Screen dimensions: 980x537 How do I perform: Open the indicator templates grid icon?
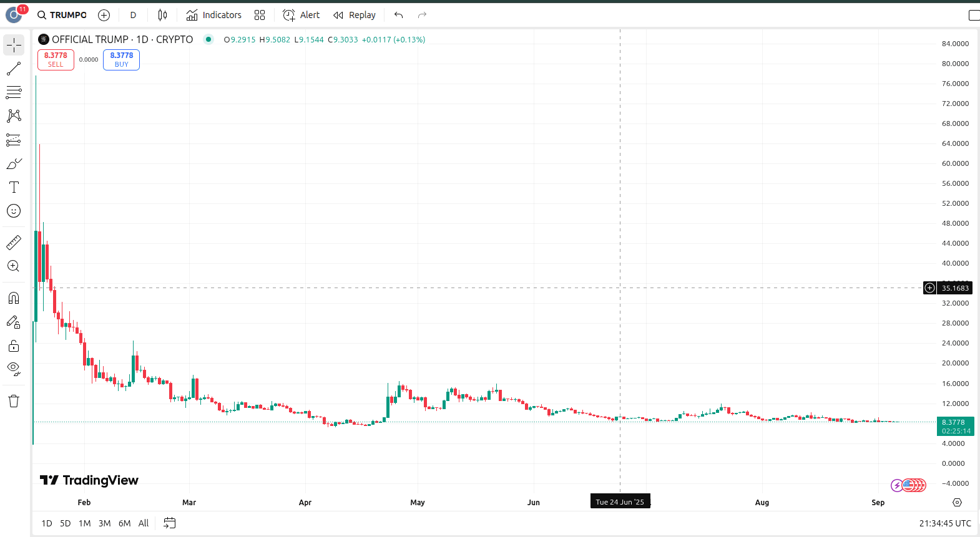coord(260,15)
